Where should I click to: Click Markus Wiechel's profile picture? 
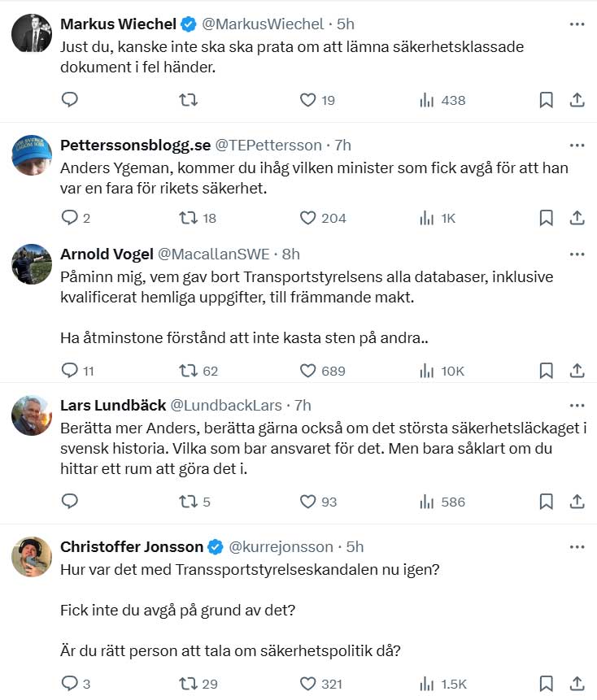coord(33,33)
